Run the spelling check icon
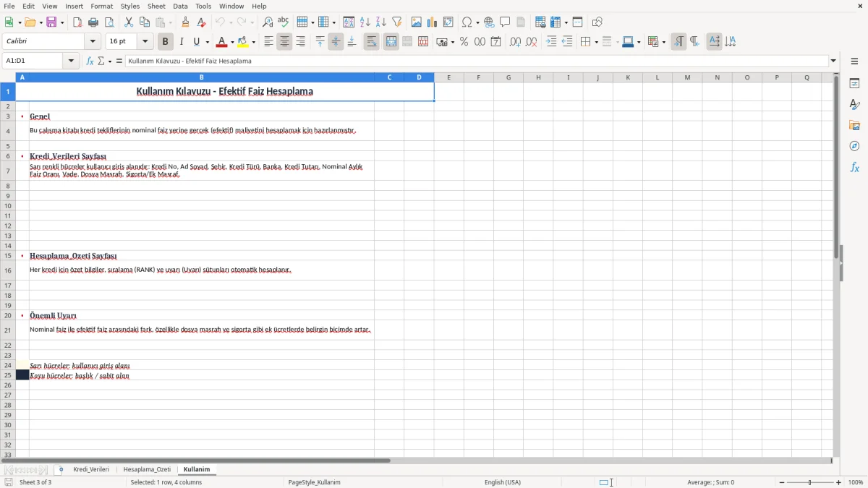Screen dimensions: 868x488 click(283, 22)
